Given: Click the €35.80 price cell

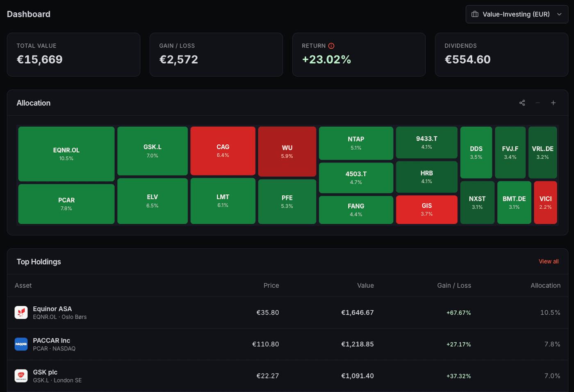Looking at the screenshot, I should (268, 312).
